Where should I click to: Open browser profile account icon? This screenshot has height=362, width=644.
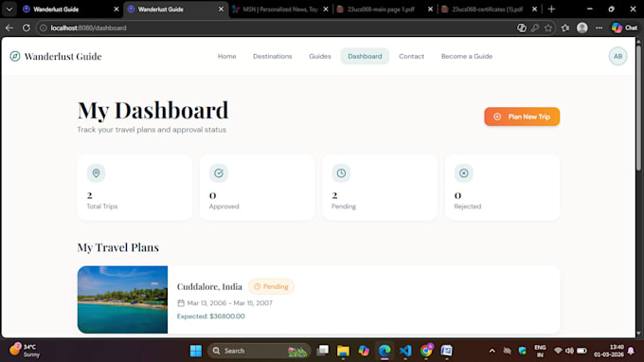point(582,27)
